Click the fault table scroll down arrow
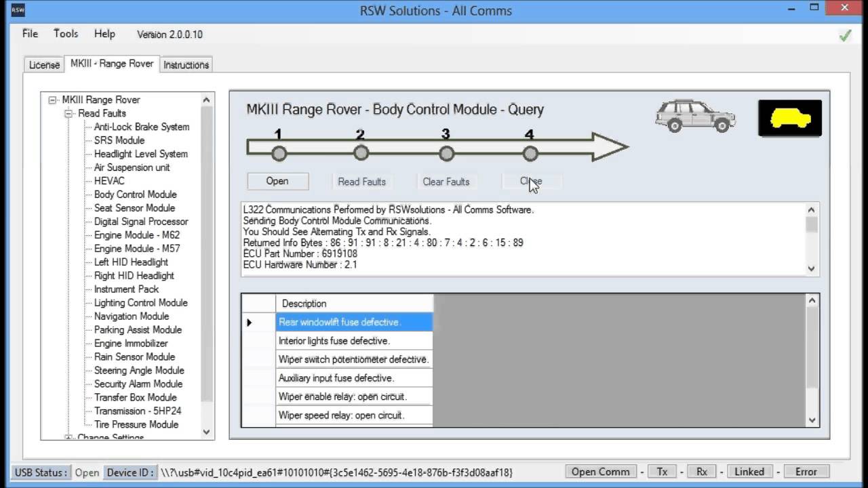868x488 pixels. 812,420
